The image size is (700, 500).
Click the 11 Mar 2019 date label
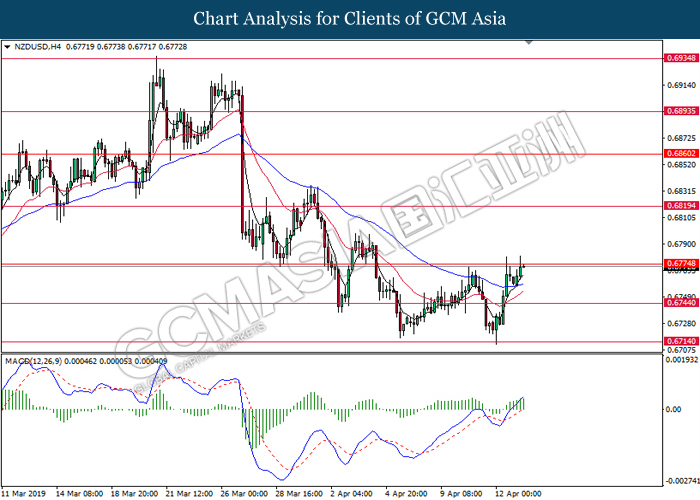(x=23, y=494)
